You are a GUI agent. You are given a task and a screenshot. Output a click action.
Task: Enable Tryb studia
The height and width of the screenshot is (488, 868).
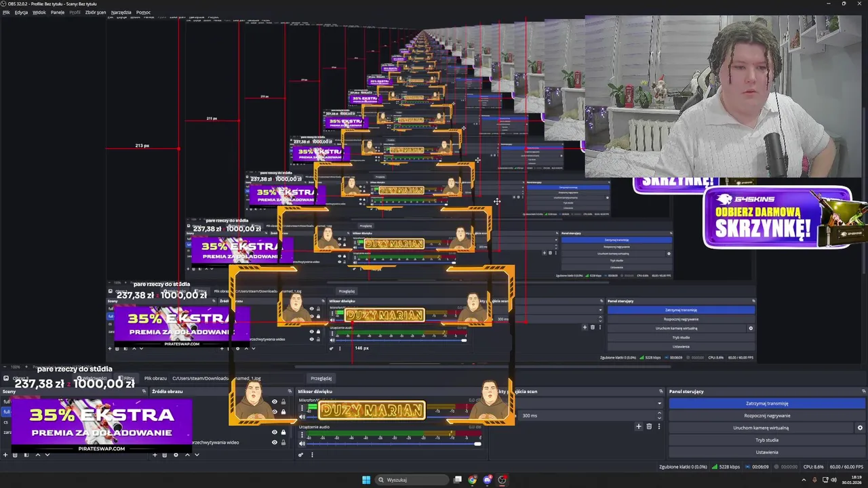[767, 440]
